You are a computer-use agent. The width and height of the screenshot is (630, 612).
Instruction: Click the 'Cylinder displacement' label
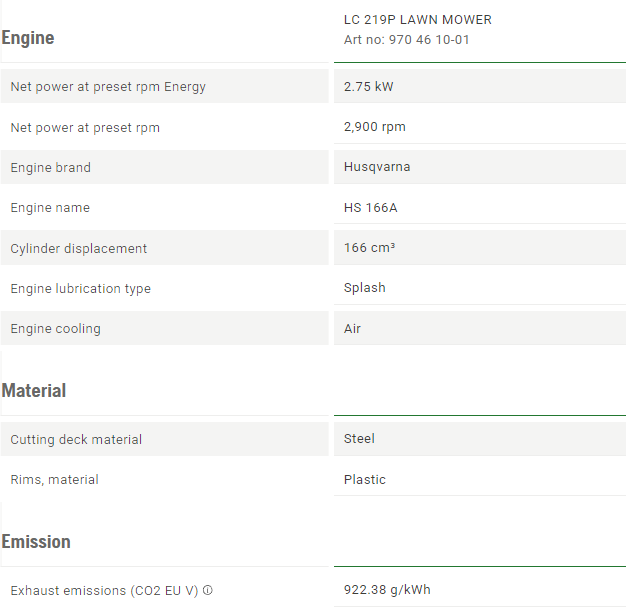(x=79, y=249)
